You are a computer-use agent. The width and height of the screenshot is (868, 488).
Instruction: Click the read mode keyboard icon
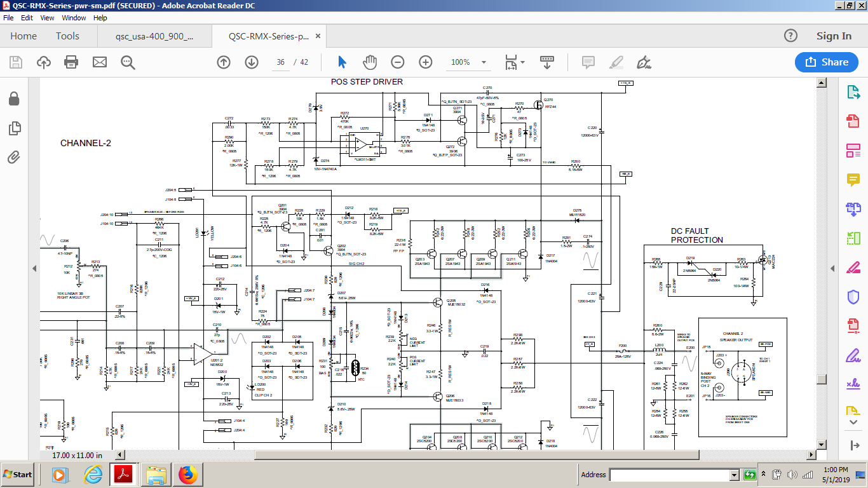click(x=547, y=62)
